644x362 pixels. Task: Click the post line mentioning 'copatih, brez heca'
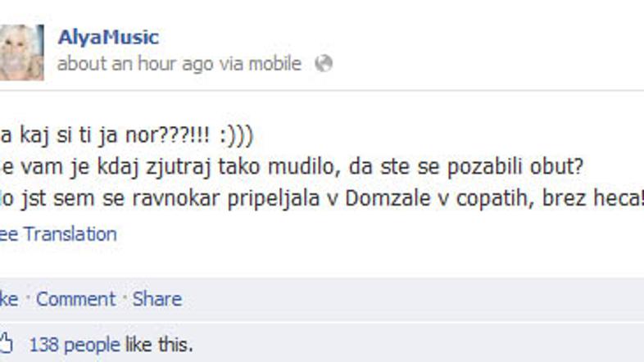322,199
